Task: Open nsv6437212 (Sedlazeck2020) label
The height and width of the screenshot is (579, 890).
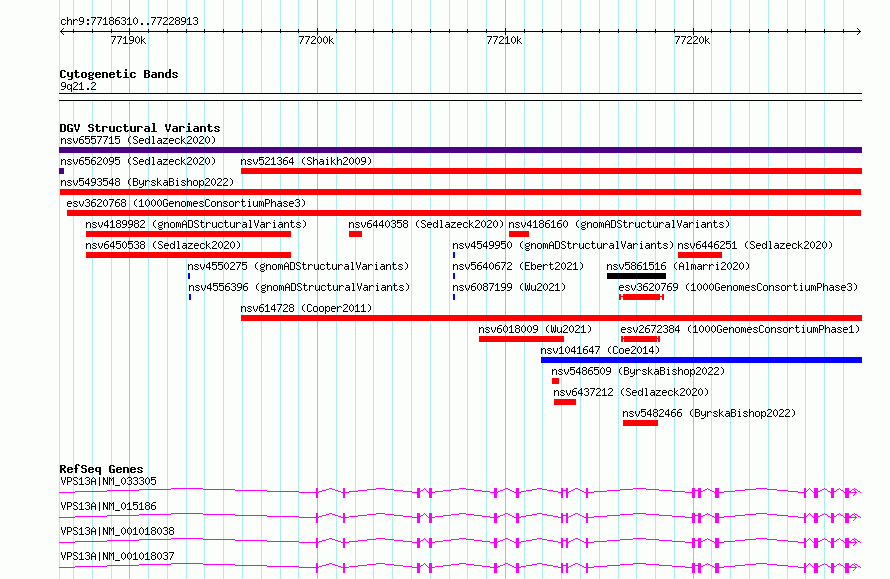Action: 631,392
